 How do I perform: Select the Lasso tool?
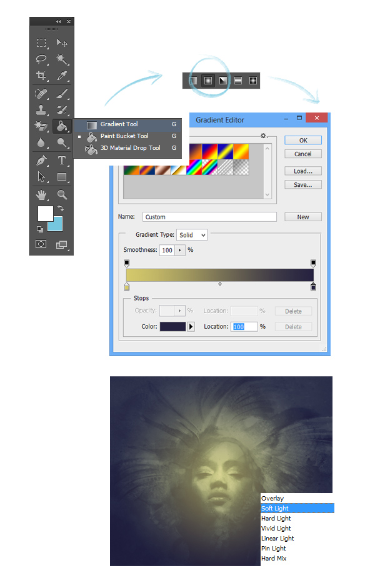(x=41, y=59)
